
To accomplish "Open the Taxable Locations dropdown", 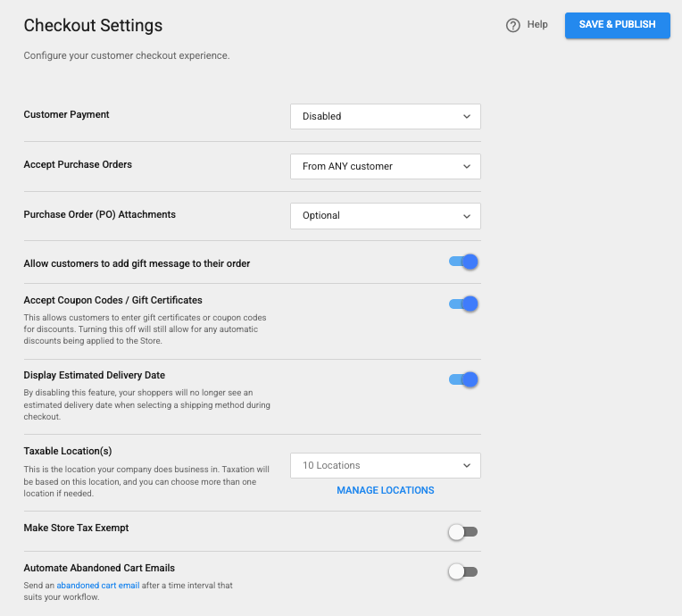I will [x=386, y=465].
